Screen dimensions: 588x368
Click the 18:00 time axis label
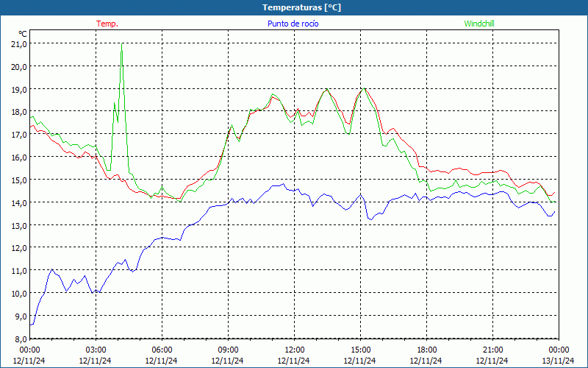point(426,350)
